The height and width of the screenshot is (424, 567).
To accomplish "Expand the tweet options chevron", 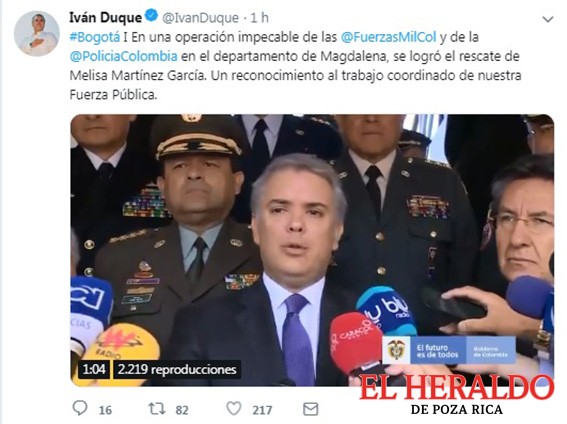I will (x=548, y=19).
